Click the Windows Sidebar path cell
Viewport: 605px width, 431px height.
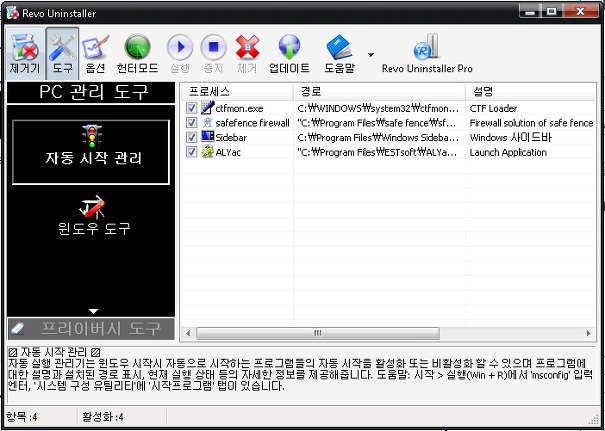click(378, 138)
